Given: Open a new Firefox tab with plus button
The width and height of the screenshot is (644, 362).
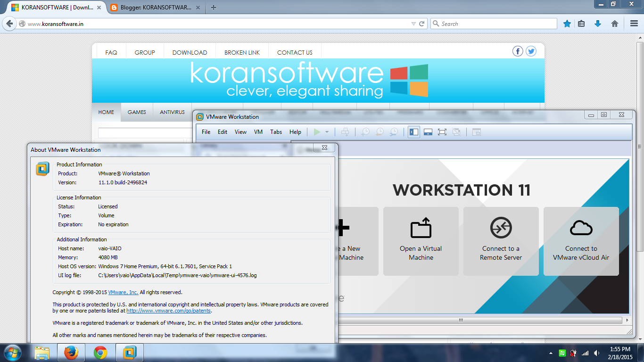Looking at the screenshot, I should point(214,8).
